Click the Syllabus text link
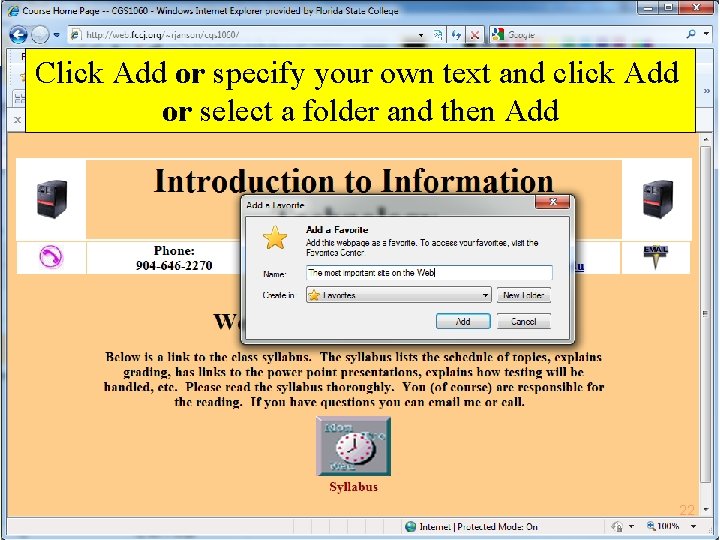Image resolution: width=720 pixels, height=540 pixels. point(354,487)
